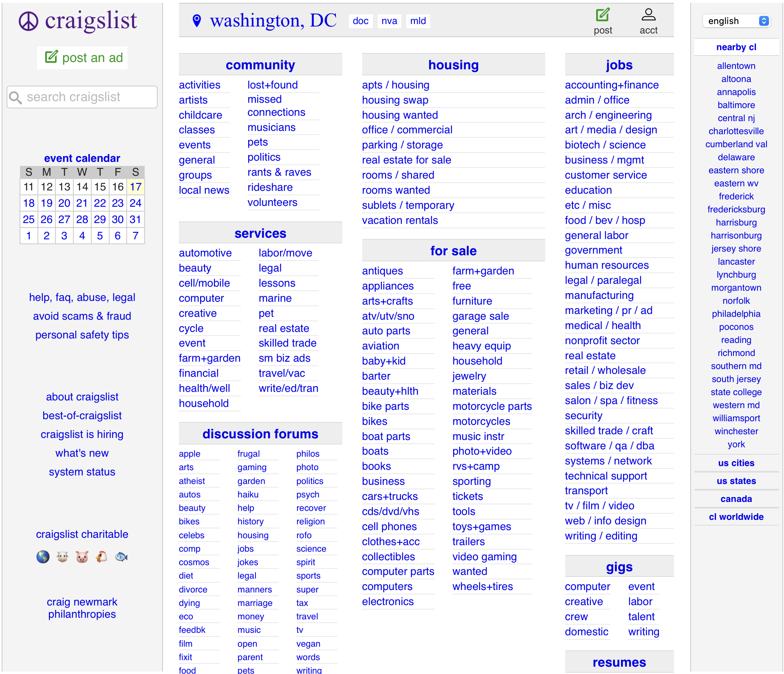Click the craigslist peace sign logo
This screenshot has width=784, height=674.
tap(29, 21)
